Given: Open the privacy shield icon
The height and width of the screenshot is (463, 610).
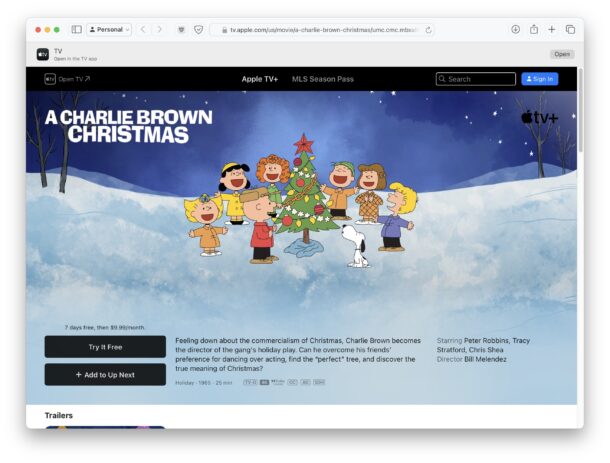Looking at the screenshot, I should point(198,30).
